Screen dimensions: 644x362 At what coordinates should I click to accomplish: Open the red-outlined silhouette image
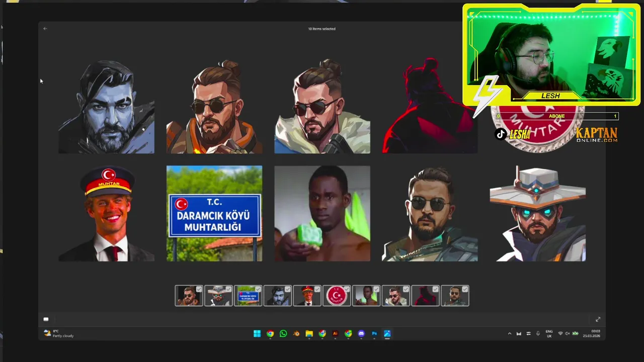(430, 106)
